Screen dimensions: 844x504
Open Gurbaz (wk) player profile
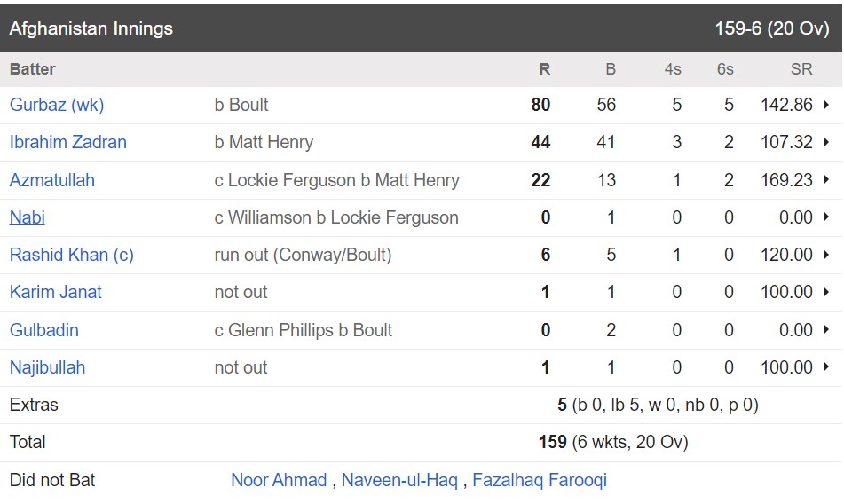tap(57, 105)
